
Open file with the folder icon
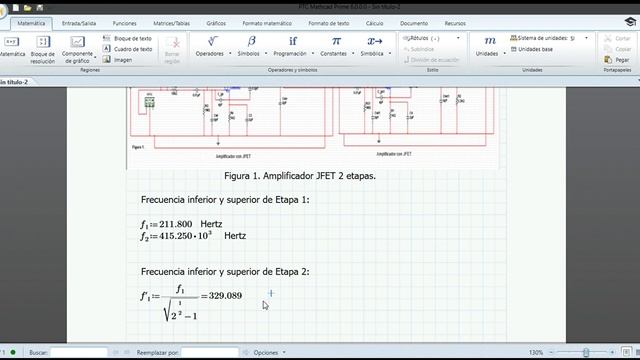tap(28, 8)
